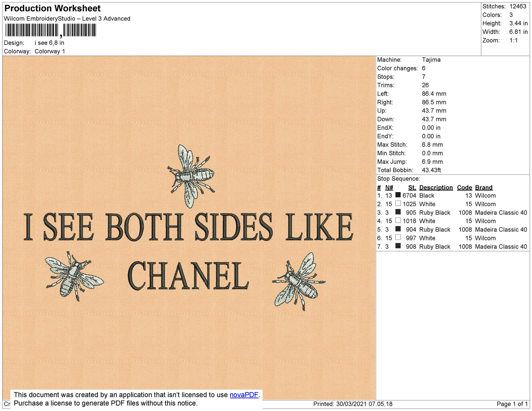Select the "Black" description in stop row 1

click(x=427, y=196)
